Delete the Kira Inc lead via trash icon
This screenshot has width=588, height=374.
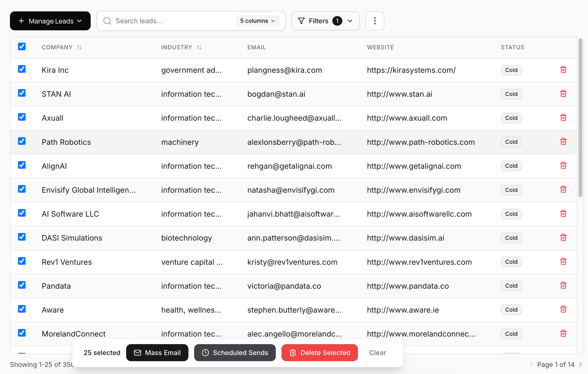(563, 70)
